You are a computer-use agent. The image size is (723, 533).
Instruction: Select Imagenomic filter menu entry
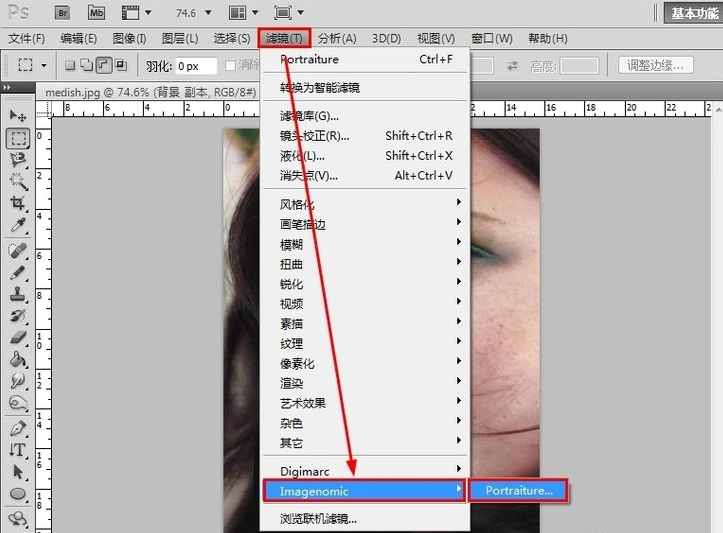tap(365, 491)
